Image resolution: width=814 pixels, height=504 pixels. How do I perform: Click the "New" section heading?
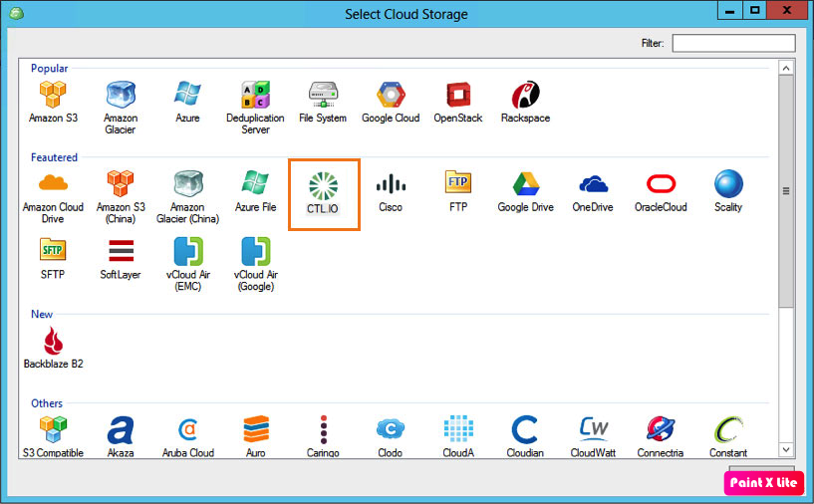42,314
